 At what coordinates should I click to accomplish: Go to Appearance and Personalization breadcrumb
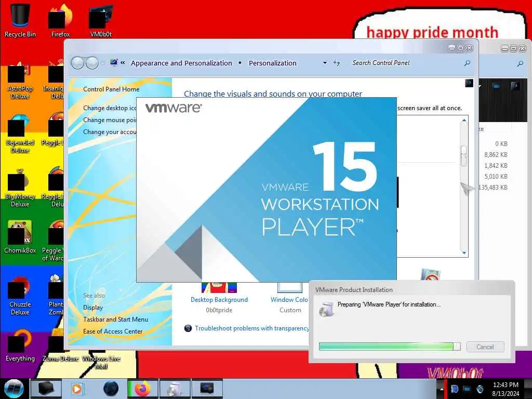[181, 63]
